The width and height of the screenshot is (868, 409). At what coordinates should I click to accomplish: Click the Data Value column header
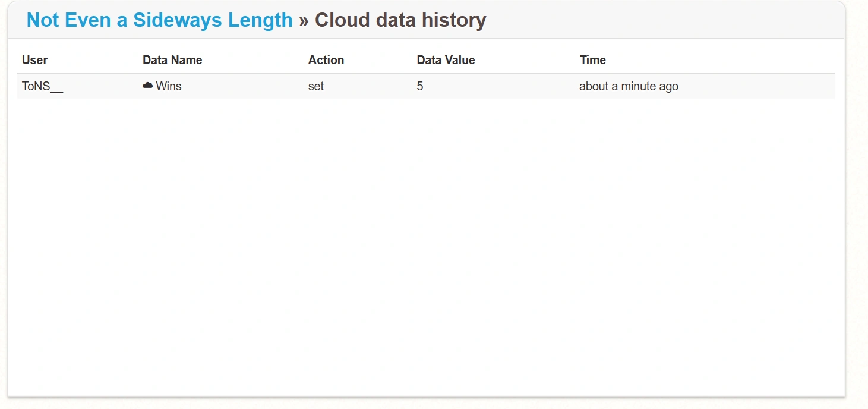pyautogui.click(x=446, y=60)
